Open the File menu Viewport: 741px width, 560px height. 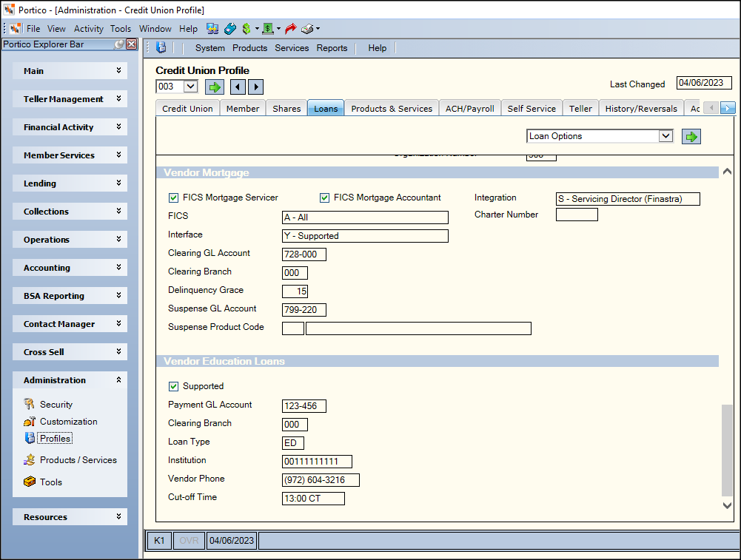(x=33, y=29)
